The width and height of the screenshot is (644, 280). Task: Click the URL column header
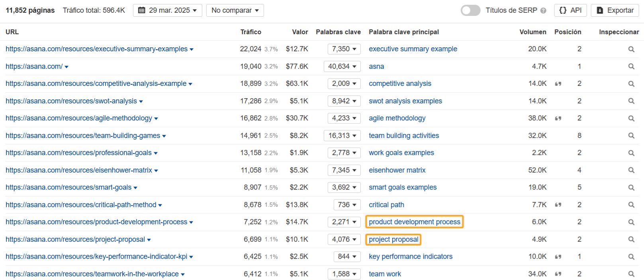pyautogui.click(x=12, y=32)
